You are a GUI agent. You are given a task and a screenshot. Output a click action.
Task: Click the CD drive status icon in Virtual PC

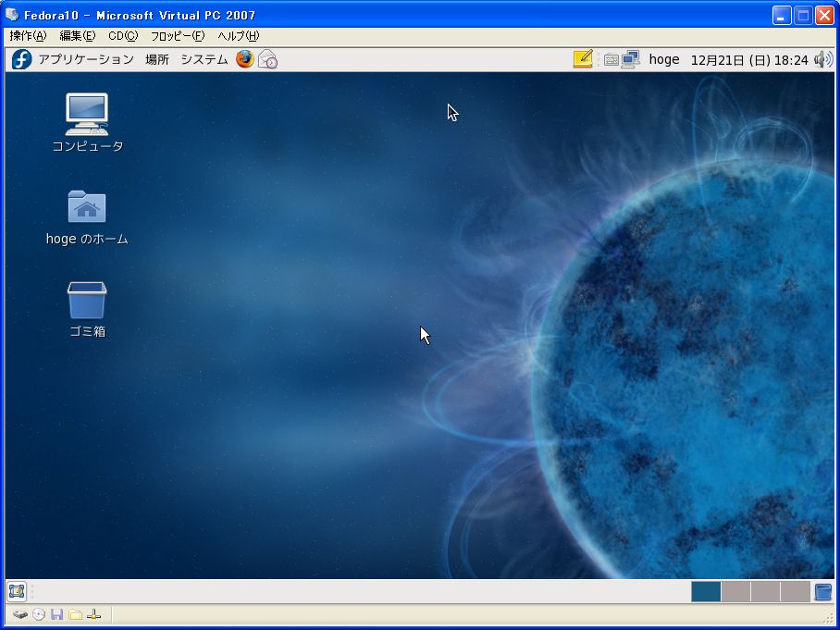click(x=39, y=614)
